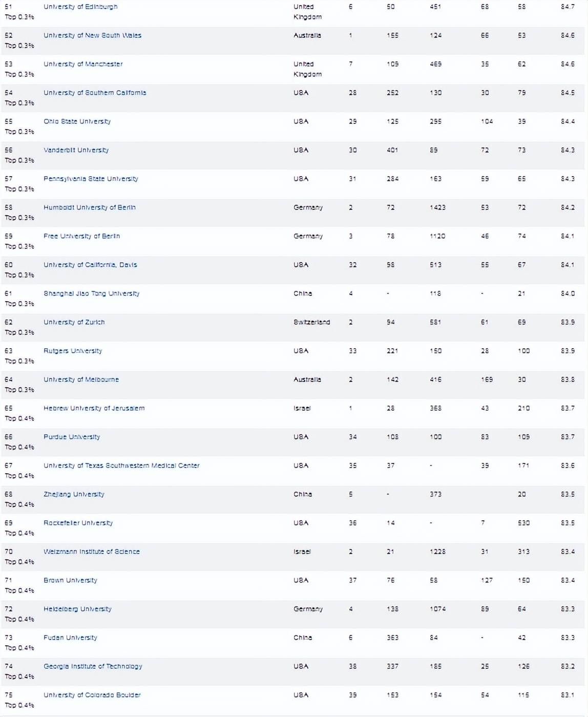
Task: Click the Rockefeller University link
Action: (78, 523)
